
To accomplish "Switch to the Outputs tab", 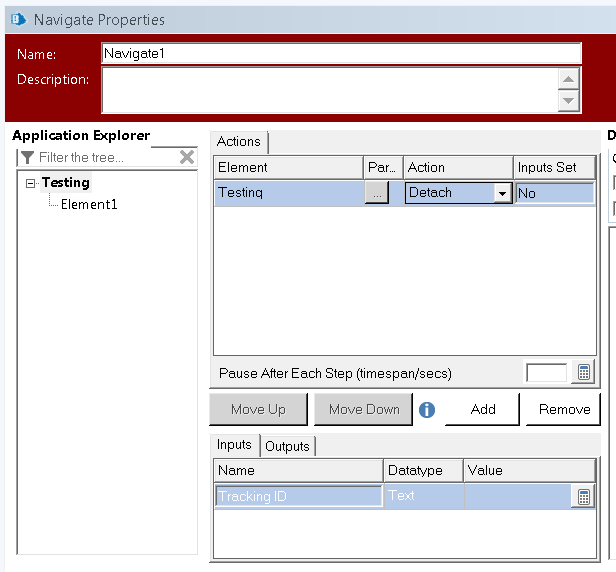I will click(287, 446).
